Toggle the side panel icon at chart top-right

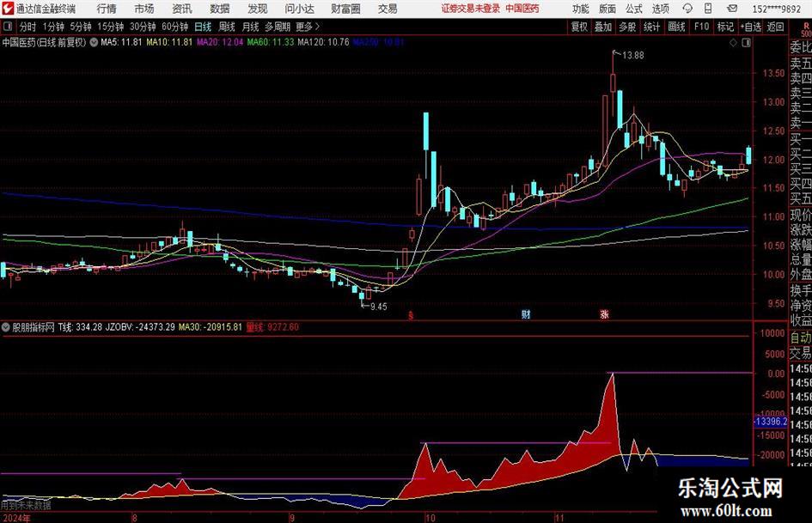[x=746, y=43]
